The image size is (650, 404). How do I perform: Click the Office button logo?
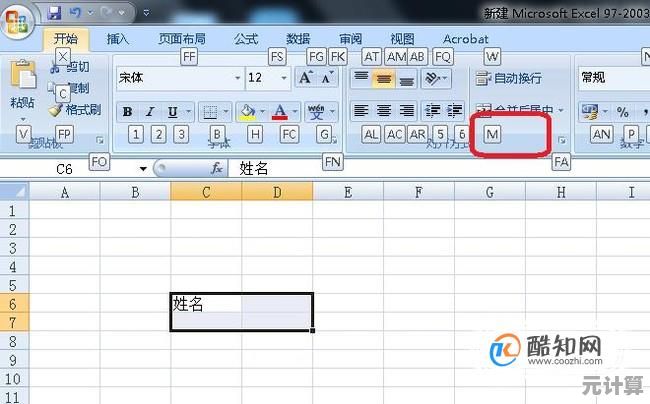coord(17,20)
